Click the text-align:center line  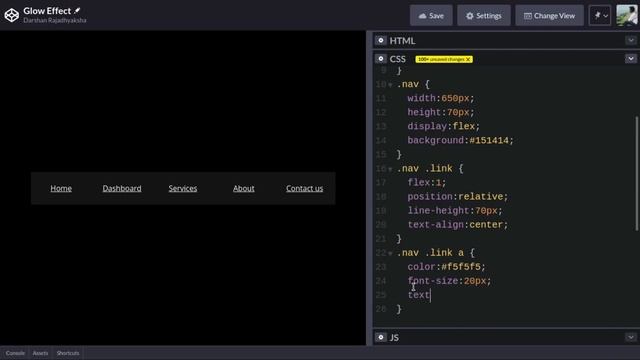(458, 224)
